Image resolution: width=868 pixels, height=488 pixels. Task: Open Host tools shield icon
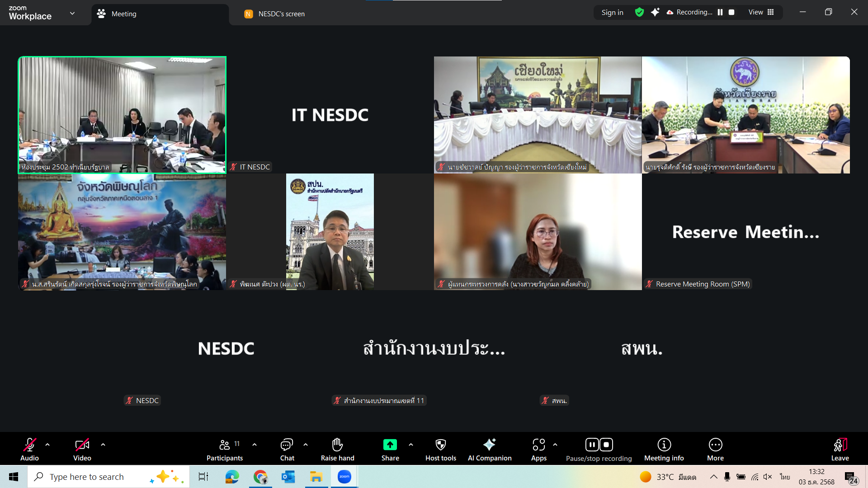(x=440, y=445)
